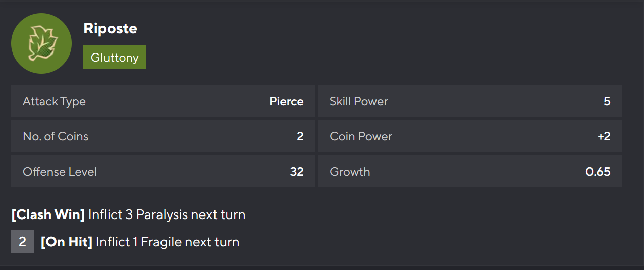Select the No. of Coins label
This screenshot has height=270, width=644.
56,136
